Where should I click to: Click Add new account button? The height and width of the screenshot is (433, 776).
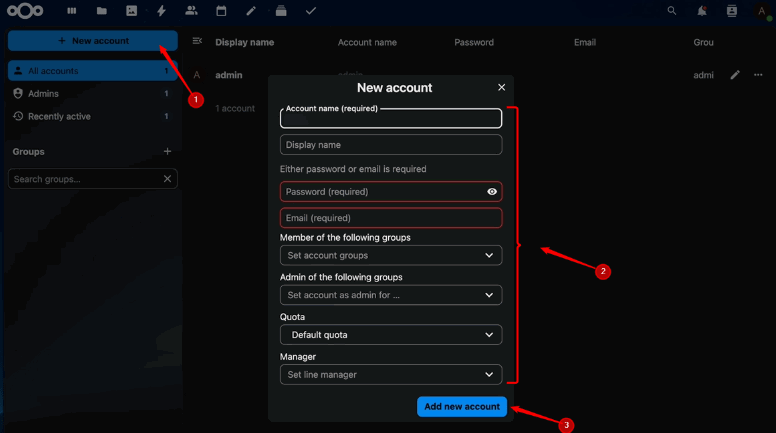[x=462, y=406]
